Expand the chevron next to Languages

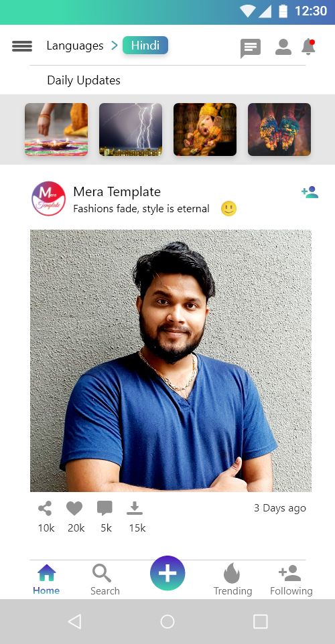pyautogui.click(x=115, y=46)
